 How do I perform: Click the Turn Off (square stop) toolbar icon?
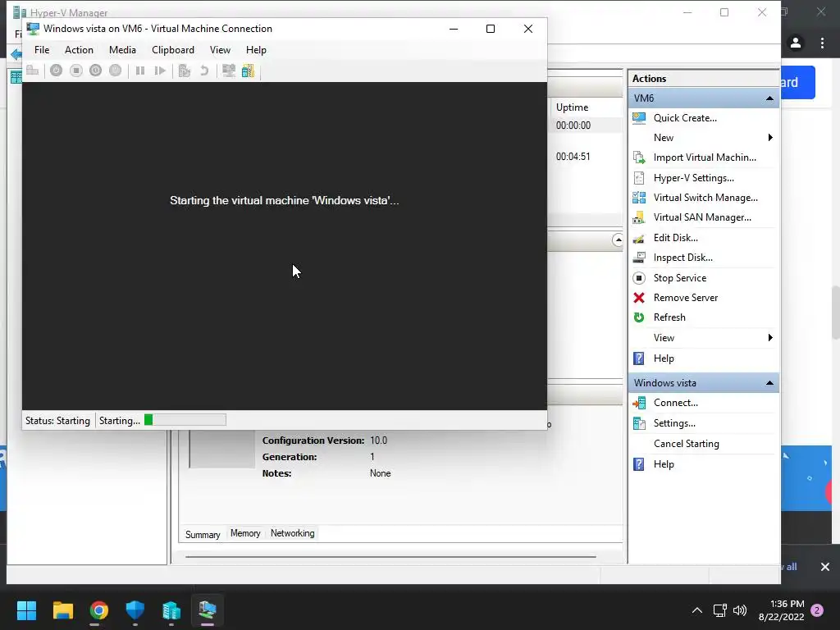click(x=76, y=71)
